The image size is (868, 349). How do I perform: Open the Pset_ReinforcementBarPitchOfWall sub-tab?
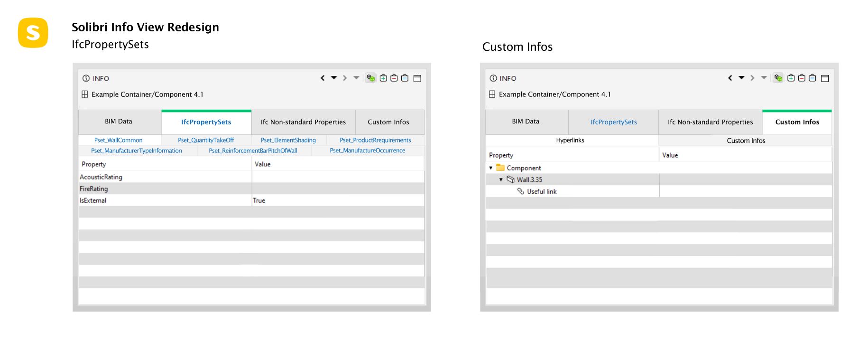(x=253, y=151)
